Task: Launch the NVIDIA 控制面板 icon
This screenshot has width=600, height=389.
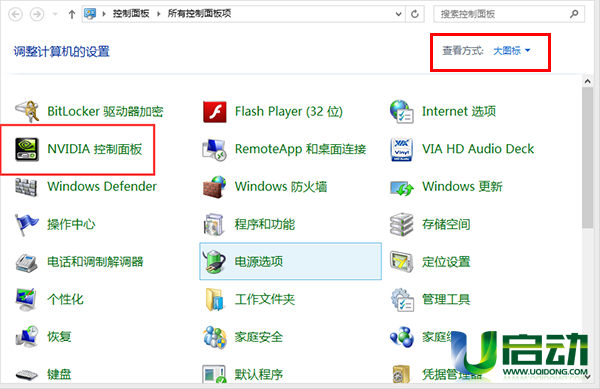Action: (x=27, y=149)
